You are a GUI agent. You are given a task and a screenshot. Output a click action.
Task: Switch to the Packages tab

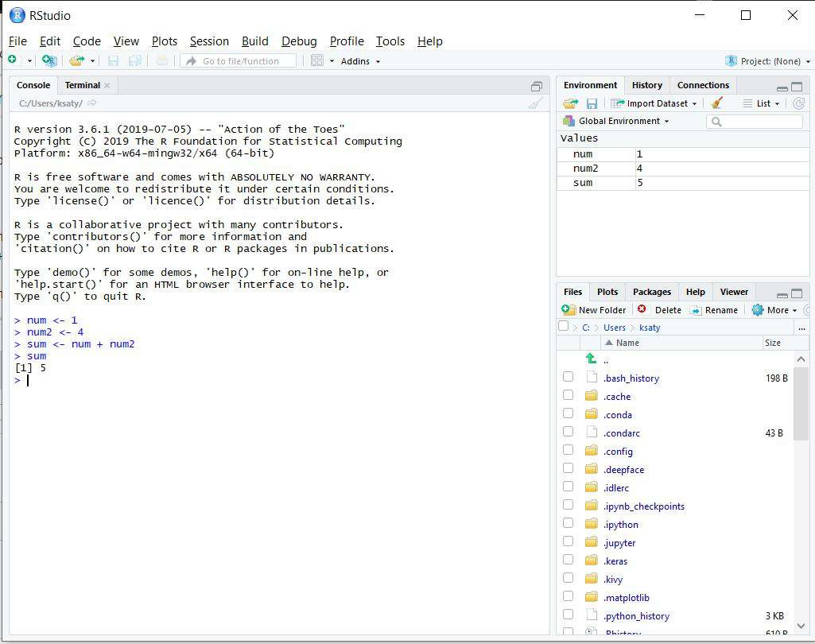tap(652, 292)
